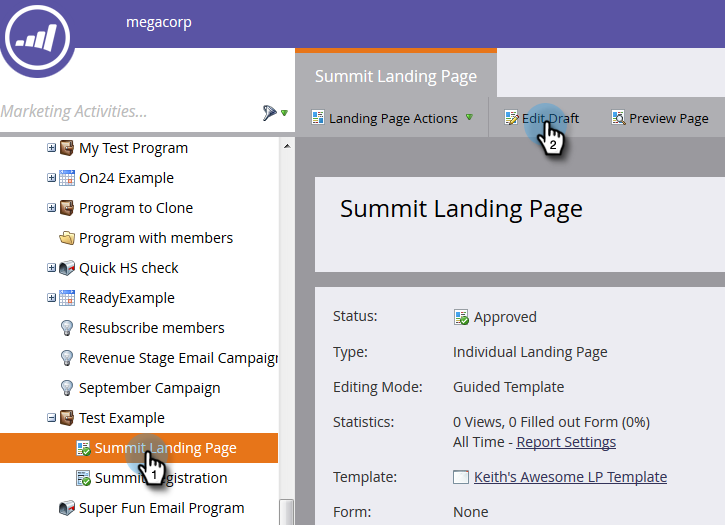Viewport: 725px width, 525px height.
Task: Click the Approved status icon
Action: 461,317
